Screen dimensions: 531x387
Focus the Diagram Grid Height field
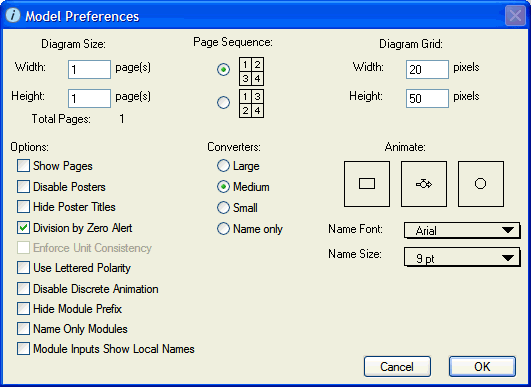(x=427, y=99)
